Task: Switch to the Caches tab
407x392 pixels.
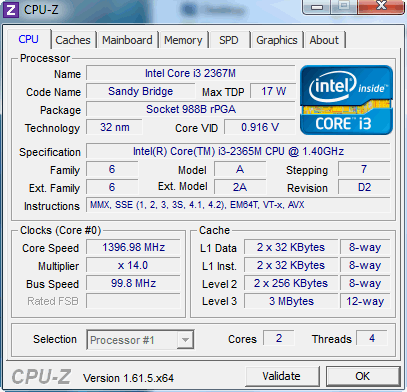Action: [73, 40]
